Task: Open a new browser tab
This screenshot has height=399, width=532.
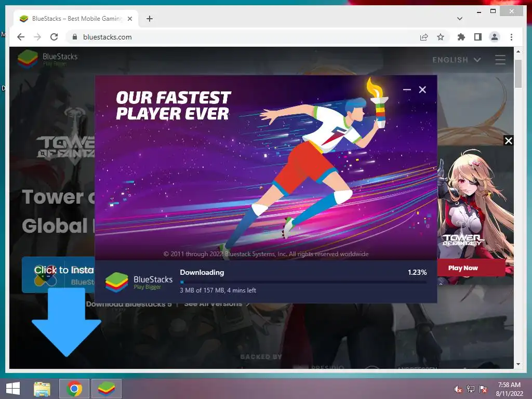Action: (x=150, y=19)
